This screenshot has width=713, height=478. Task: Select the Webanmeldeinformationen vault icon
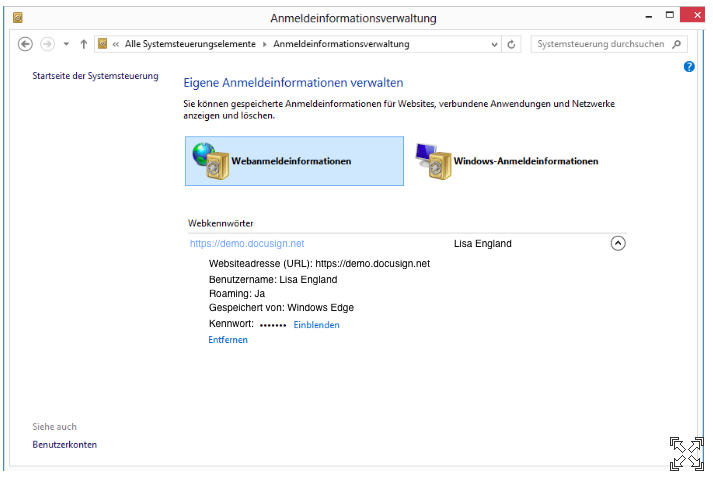tap(213, 161)
